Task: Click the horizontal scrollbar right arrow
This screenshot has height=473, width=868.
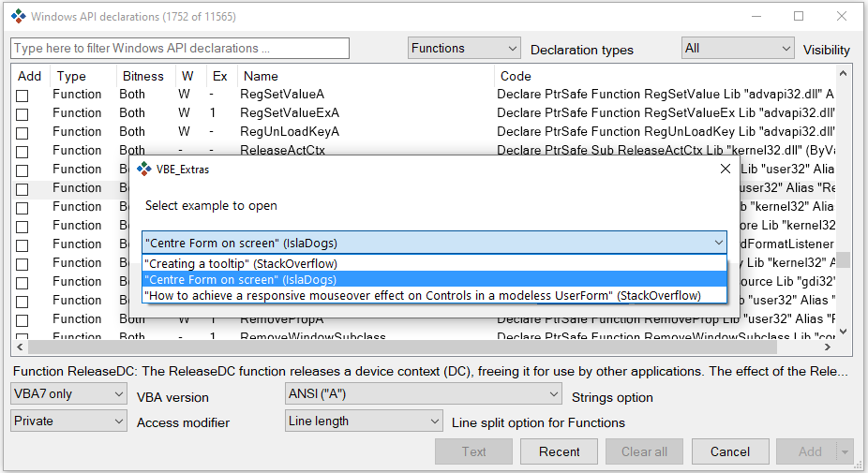Action: 828,347
